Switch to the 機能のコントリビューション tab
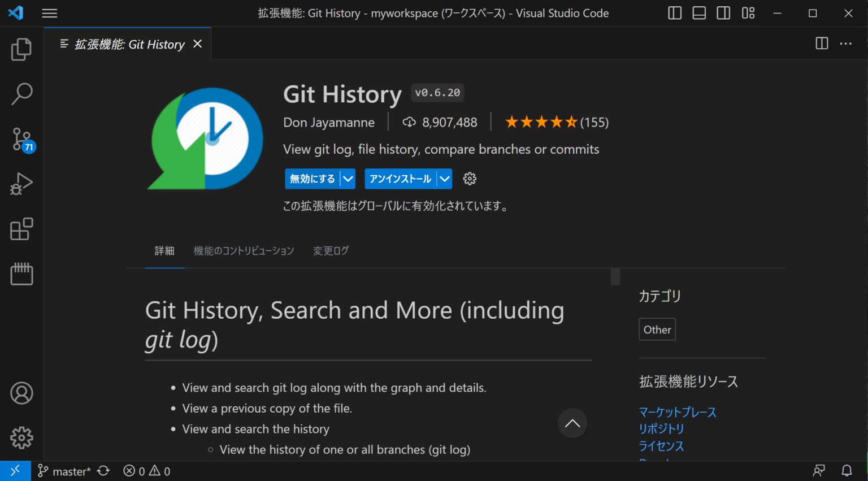This screenshot has width=868, height=481. pos(244,250)
